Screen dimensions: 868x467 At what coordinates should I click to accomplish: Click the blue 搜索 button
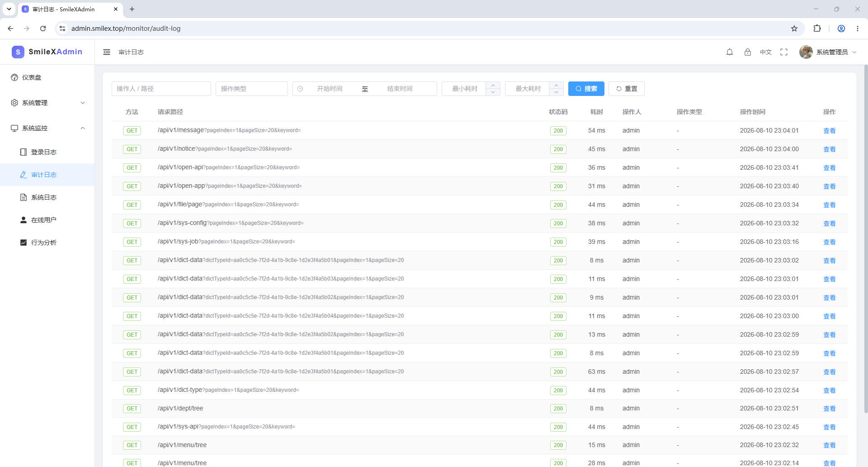click(586, 89)
